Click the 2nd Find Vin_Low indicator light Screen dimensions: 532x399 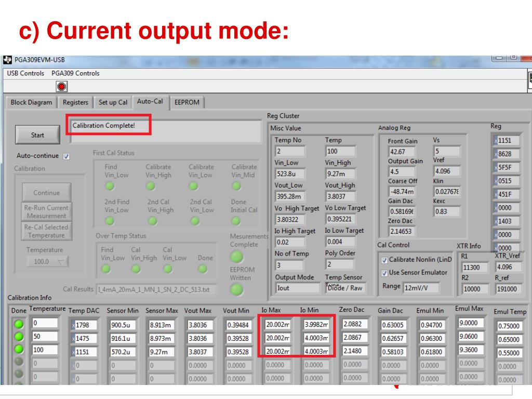pos(110,221)
